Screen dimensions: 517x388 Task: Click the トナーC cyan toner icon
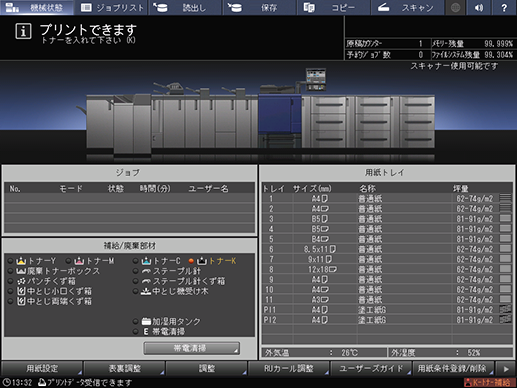point(146,261)
